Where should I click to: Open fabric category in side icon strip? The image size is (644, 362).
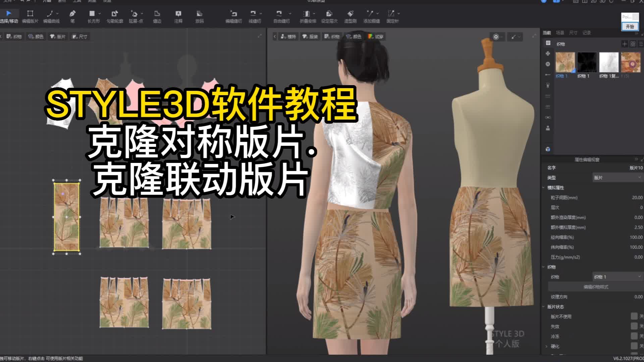[x=548, y=43]
